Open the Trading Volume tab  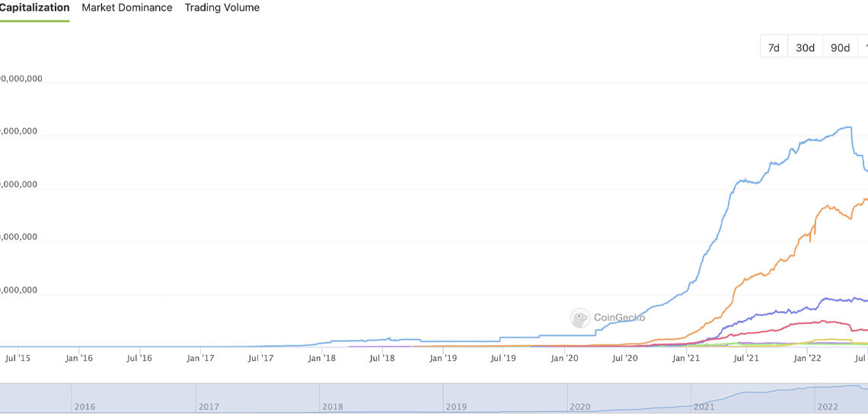click(222, 8)
